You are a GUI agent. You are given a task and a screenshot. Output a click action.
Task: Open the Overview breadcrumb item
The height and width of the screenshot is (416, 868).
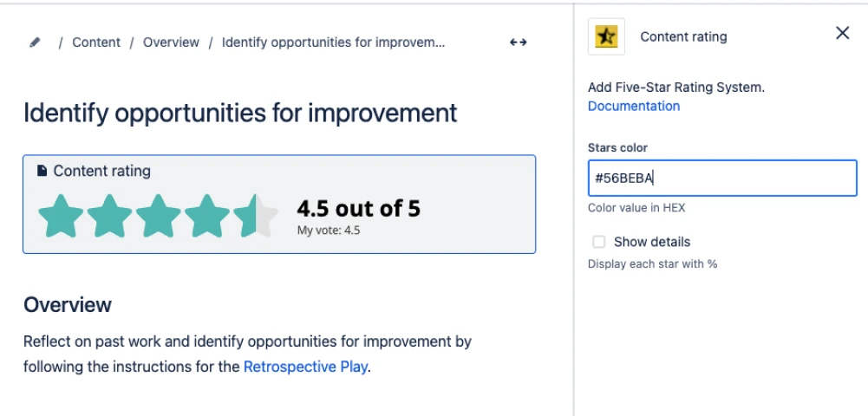pyautogui.click(x=171, y=42)
